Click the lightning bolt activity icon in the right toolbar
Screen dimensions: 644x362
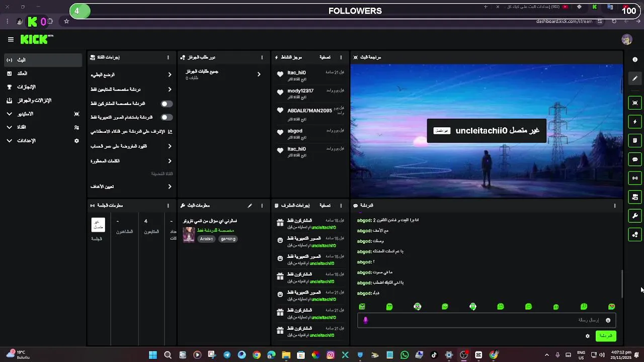635,122
